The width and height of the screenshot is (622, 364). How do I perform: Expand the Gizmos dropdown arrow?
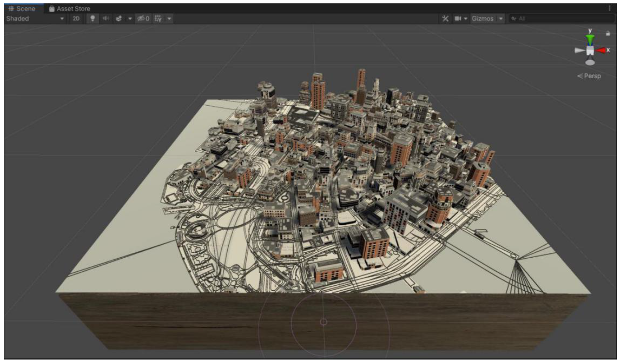[x=501, y=18]
